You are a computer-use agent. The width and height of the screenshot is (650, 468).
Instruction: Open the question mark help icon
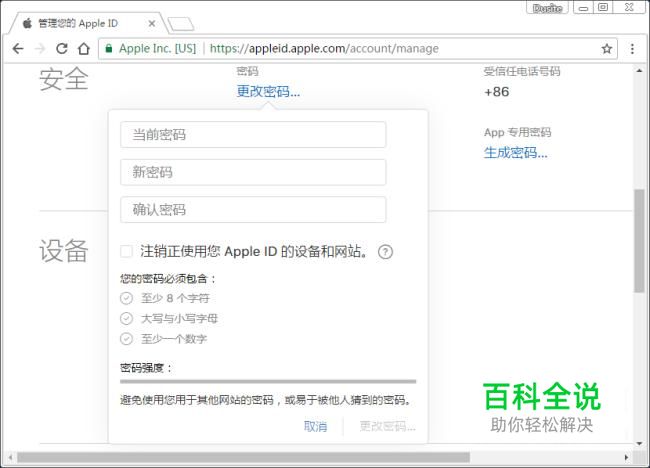[385, 252]
